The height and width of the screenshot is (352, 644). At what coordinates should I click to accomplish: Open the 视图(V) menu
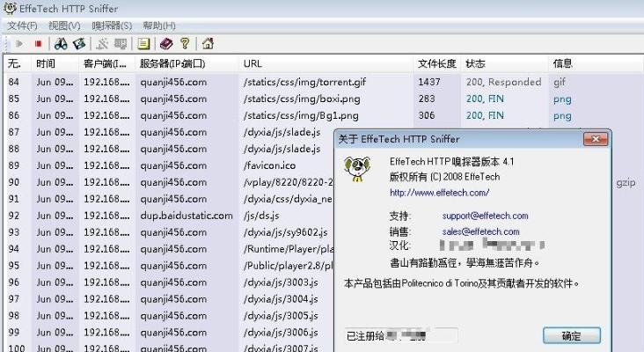coord(64,26)
